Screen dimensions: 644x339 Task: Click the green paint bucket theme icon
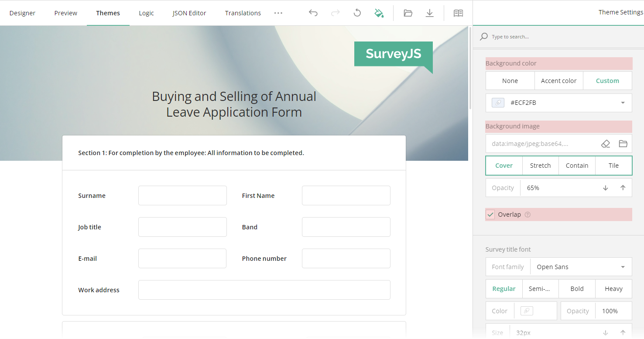pyautogui.click(x=379, y=13)
